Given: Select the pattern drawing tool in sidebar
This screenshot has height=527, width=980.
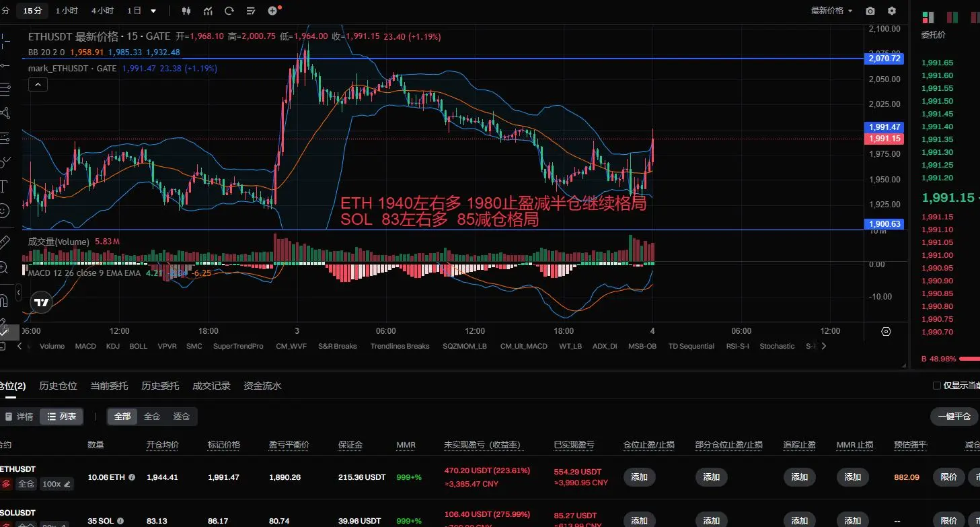Looking at the screenshot, I should coord(4,112).
